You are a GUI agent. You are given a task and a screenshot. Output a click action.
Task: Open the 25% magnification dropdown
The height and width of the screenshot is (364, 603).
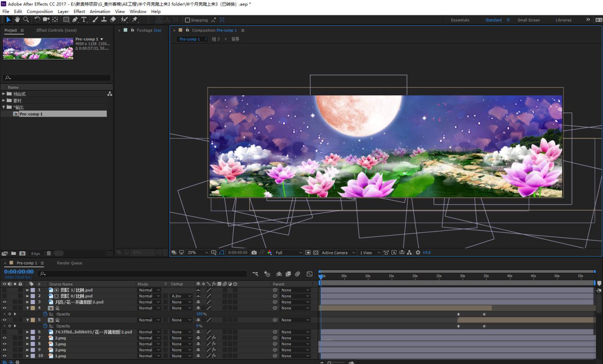[198, 253]
